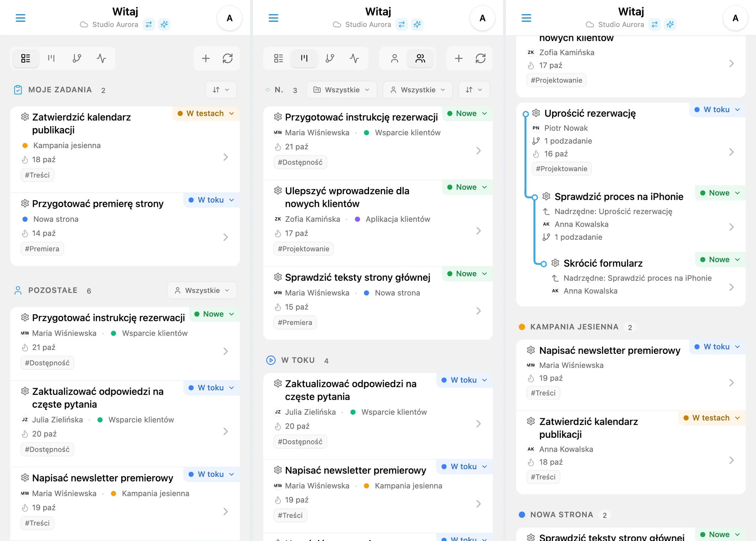Image resolution: width=756 pixels, height=541 pixels.
Task: Open details arrow for Uprościć rezerwację
Action: coord(732,152)
